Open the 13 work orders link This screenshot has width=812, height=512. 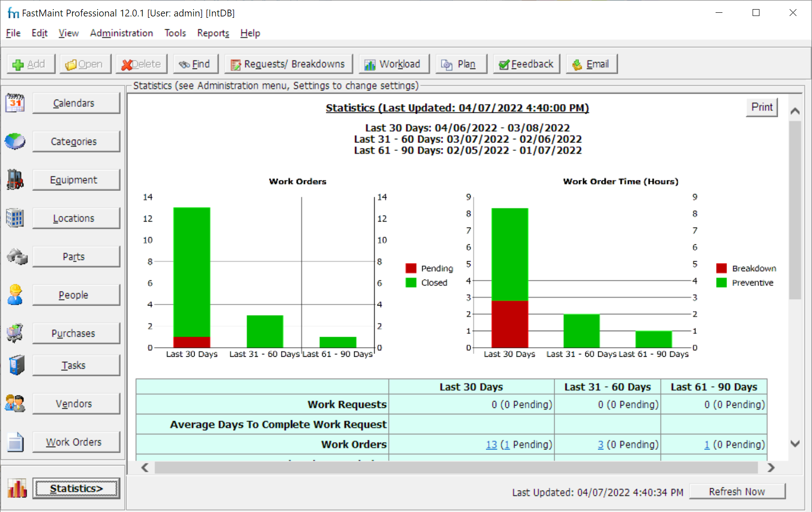[491, 444]
